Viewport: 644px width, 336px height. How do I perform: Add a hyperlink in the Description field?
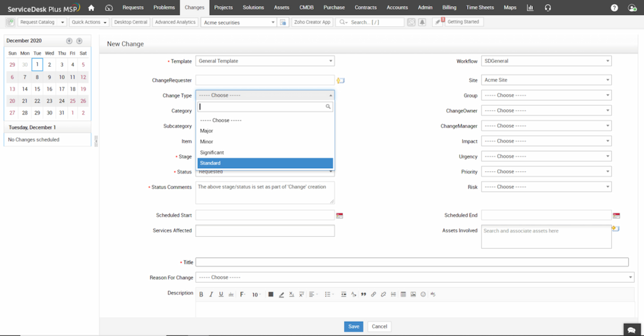373,294
